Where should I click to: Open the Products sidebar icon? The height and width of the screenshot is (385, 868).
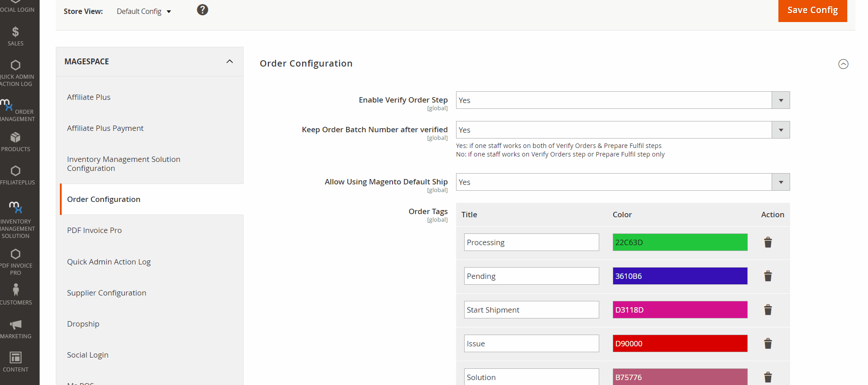(16, 142)
